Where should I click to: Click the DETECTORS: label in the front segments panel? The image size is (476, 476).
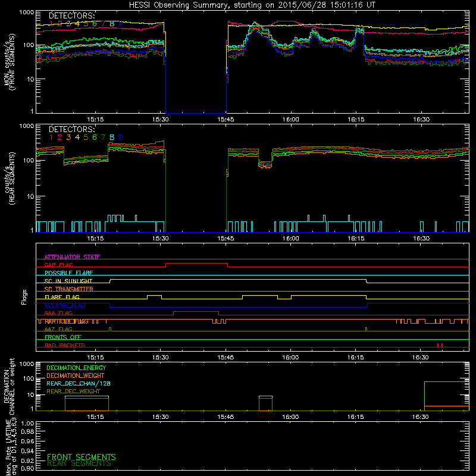(71, 16)
